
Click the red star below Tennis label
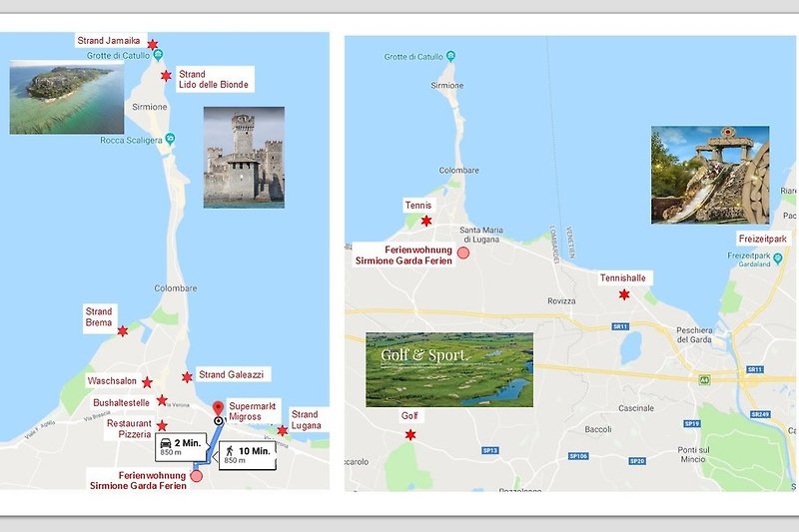pyautogui.click(x=426, y=221)
